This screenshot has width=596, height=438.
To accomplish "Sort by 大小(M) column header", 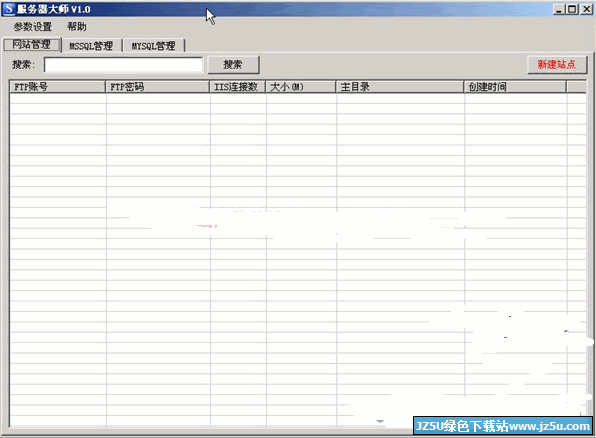I will (301, 87).
